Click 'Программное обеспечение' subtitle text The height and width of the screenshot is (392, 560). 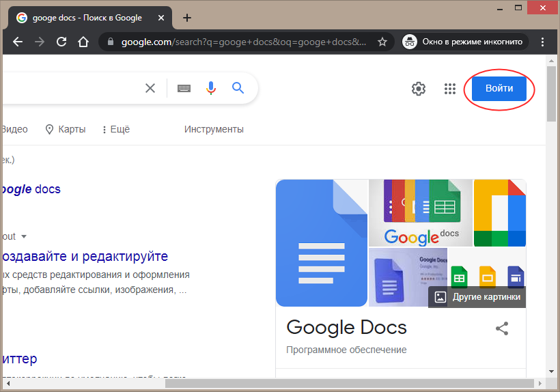tap(346, 350)
